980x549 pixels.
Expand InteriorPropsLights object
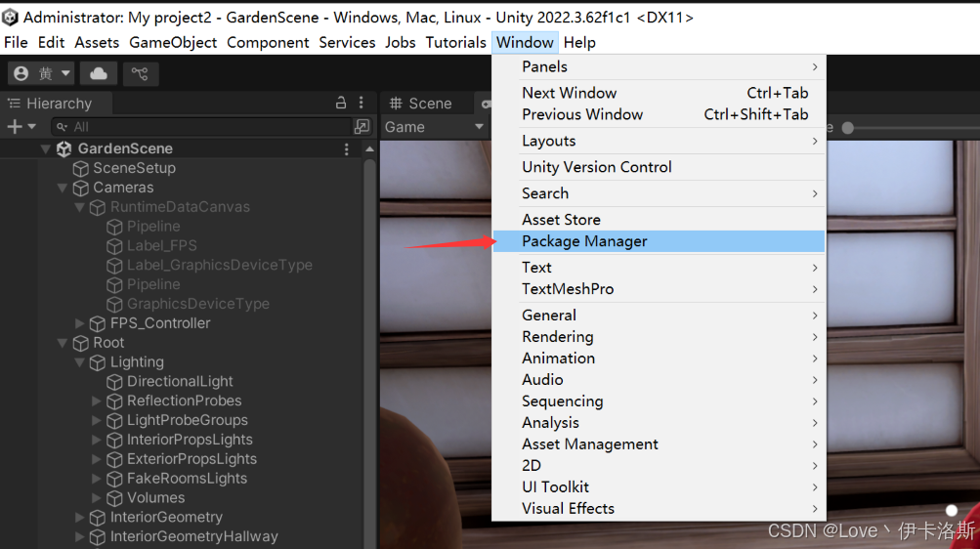tap(97, 439)
